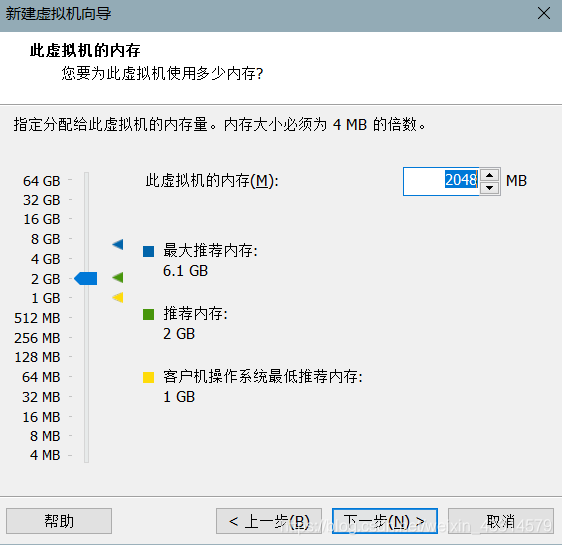The width and height of the screenshot is (562, 545).
Task: Click the 此虚拟机的内存(M) label
Action: pos(212,181)
